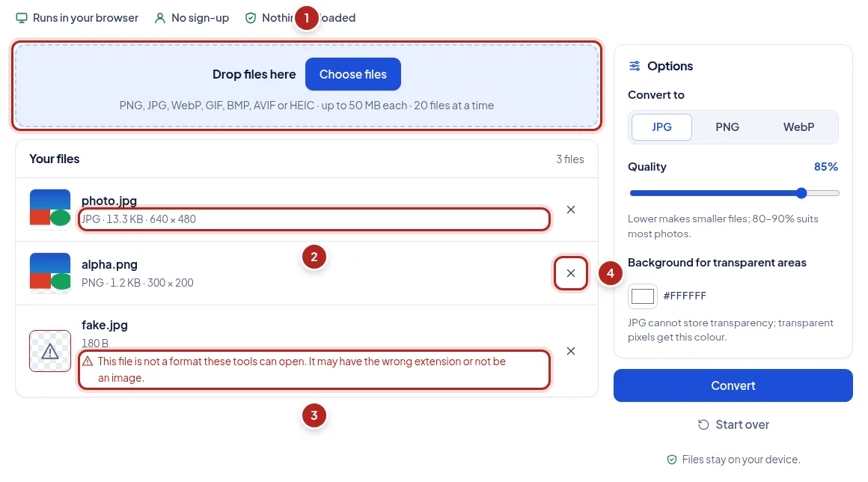Click the JPG · 13.3 KB · 640 × 480 details
The width and height of the screenshot is (868, 482).
(x=138, y=219)
